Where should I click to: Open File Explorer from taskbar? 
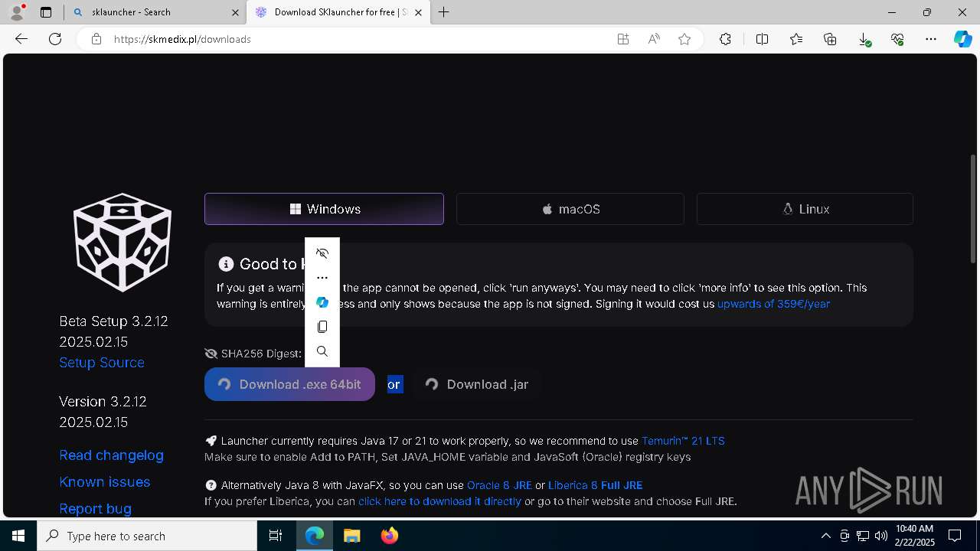coord(351,536)
